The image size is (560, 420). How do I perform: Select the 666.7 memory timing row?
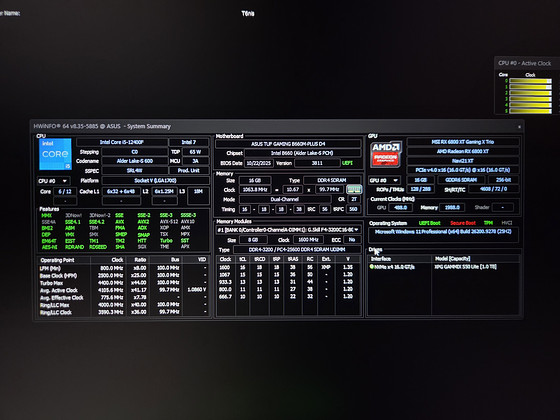(x=288, y=296)
